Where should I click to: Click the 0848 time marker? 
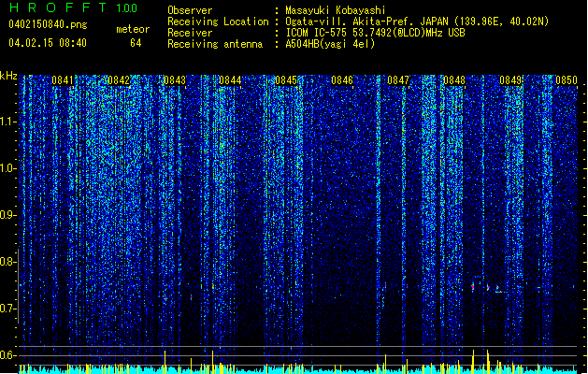point(454,80)
